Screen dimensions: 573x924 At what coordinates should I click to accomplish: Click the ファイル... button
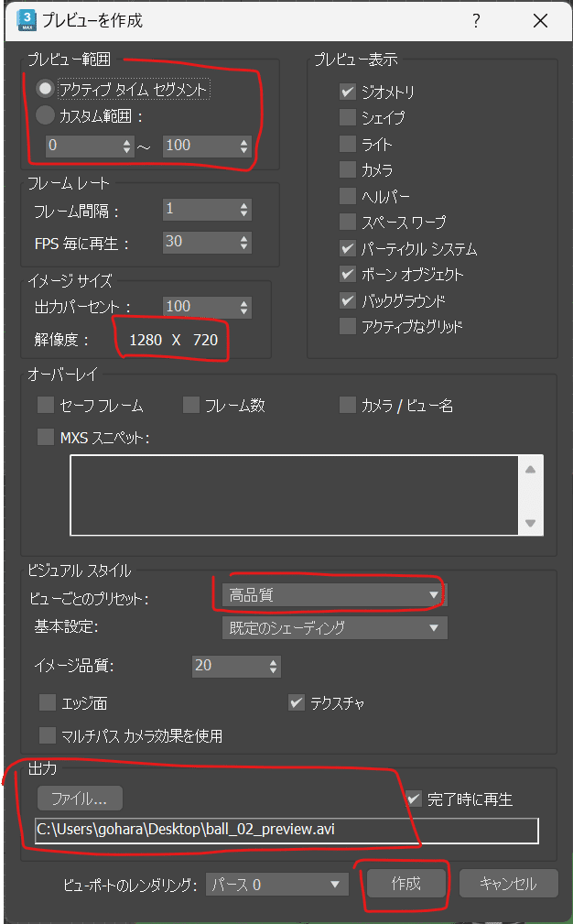[80, 799]
